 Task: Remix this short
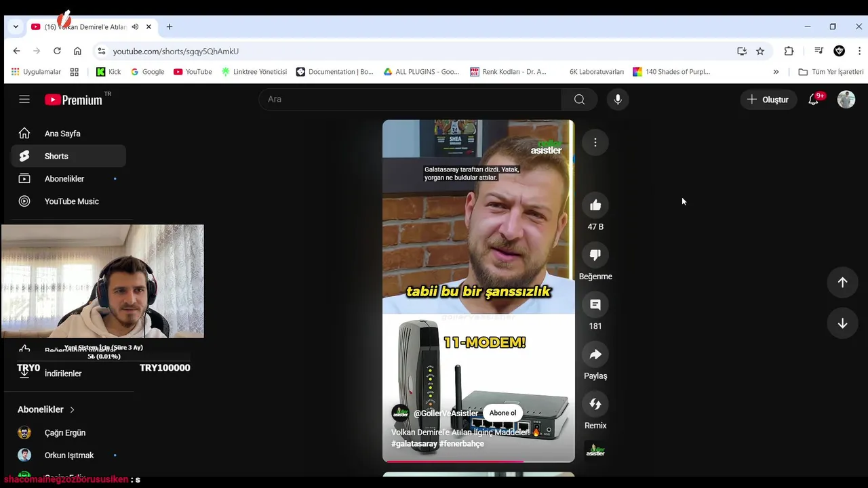pyautogui.click(x=595, y=404)
